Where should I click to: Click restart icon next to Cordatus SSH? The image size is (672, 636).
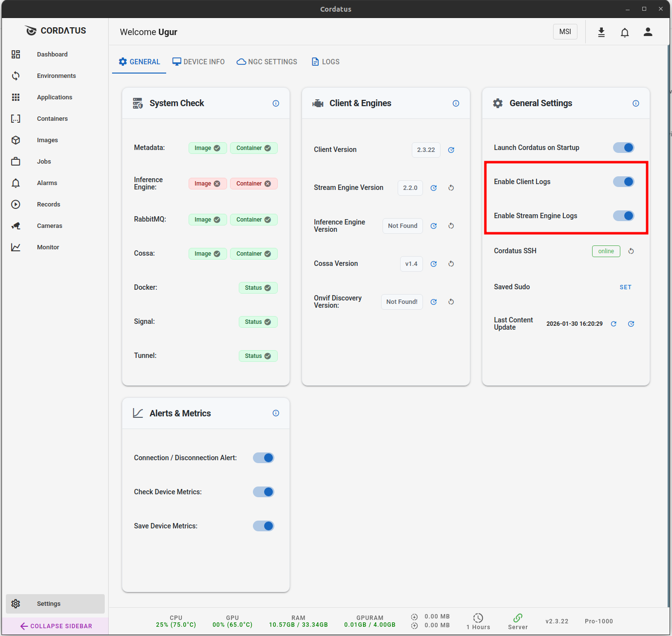click(x=631, y=251)
